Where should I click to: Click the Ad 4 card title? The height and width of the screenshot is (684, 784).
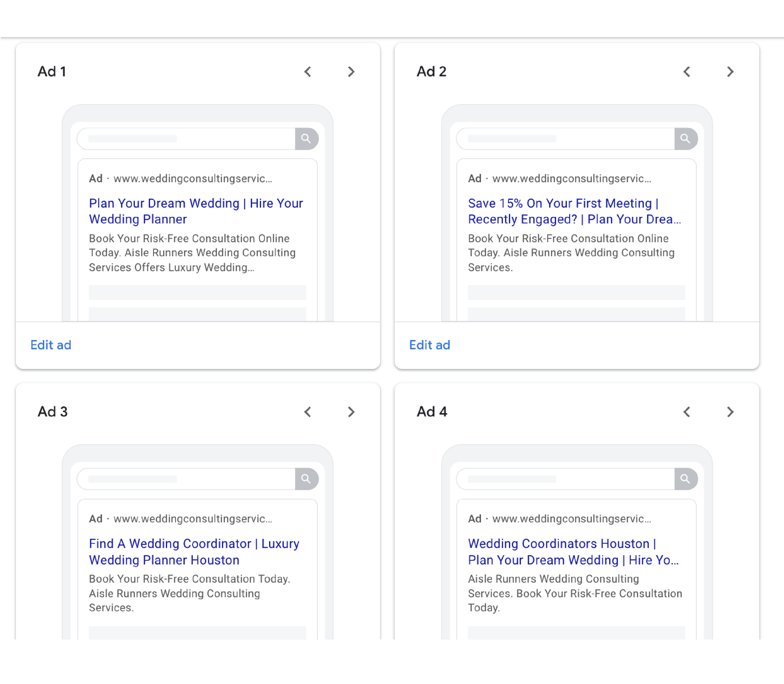432,411
